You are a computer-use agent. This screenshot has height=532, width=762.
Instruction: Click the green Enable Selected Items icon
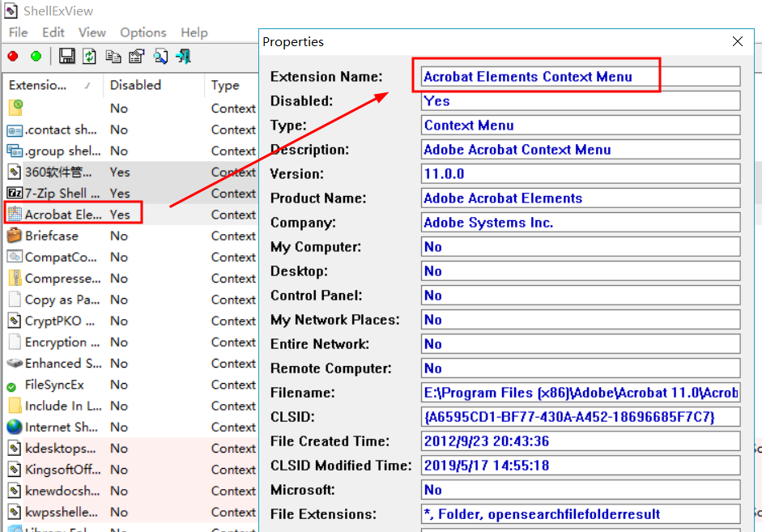(x=36, y=57)
